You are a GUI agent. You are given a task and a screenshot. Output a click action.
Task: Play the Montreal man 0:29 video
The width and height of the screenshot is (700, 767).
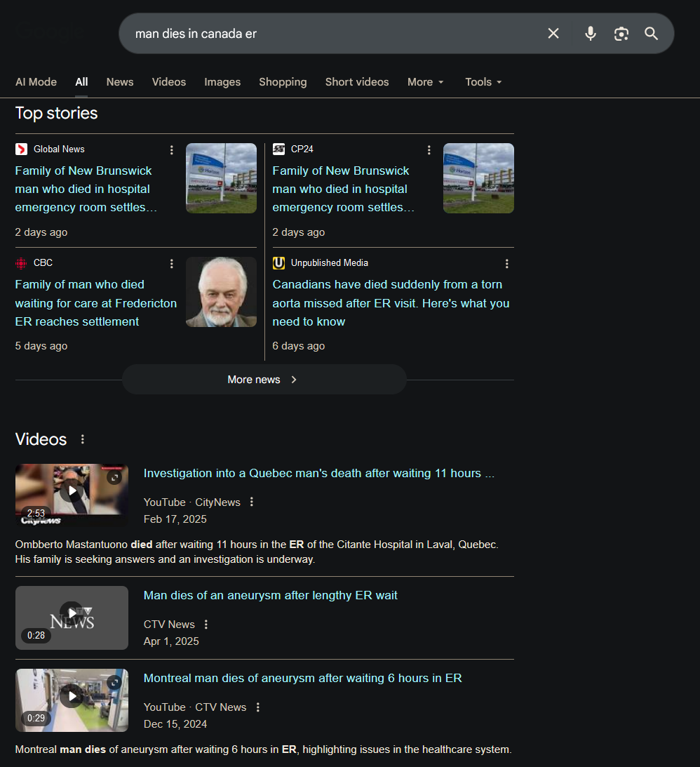(72, 695)
